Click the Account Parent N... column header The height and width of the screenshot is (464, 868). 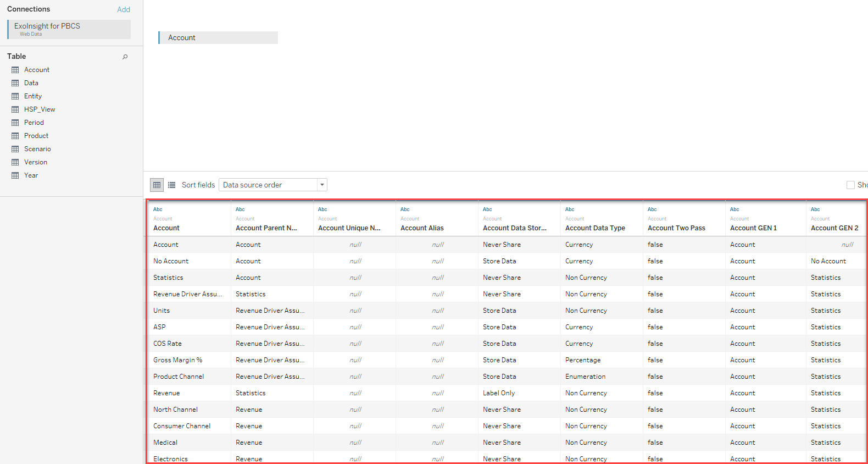(266, 228)
